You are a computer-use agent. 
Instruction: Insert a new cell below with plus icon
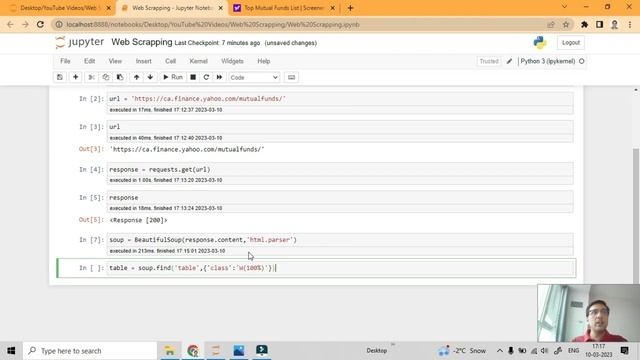click(x=76, y=77)
